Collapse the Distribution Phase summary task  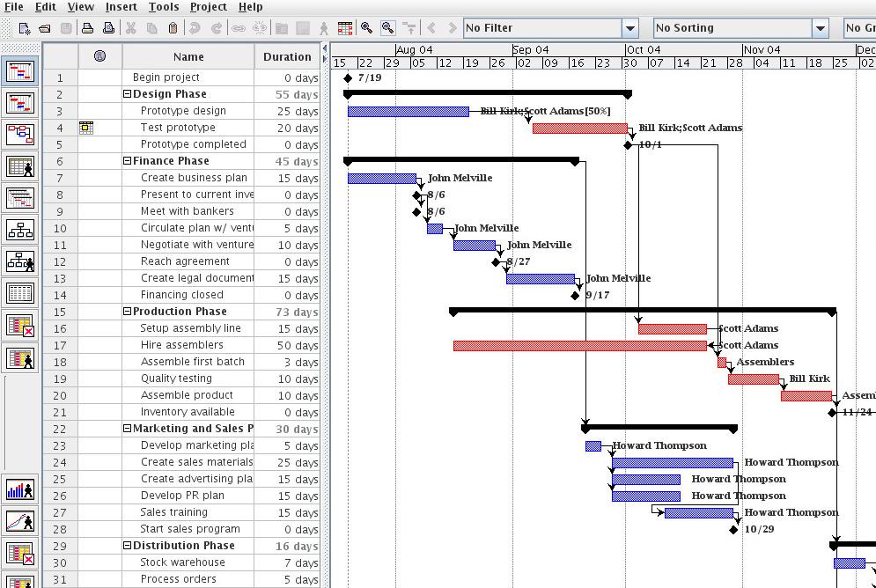click(x=127, y=546)
